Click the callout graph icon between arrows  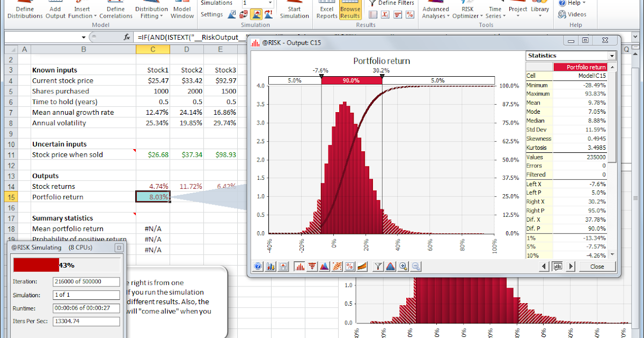[558, 266]
